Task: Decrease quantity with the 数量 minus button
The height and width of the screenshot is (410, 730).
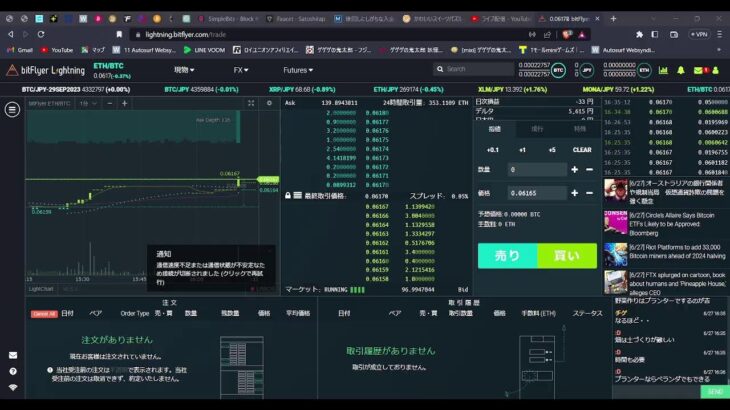Action: coord(589,169)
